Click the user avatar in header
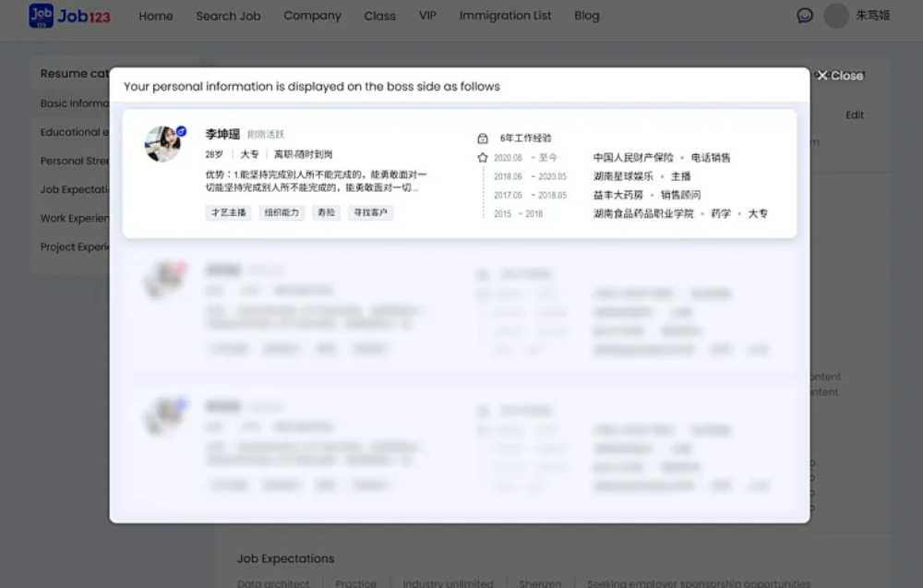 tap(836, 16)
